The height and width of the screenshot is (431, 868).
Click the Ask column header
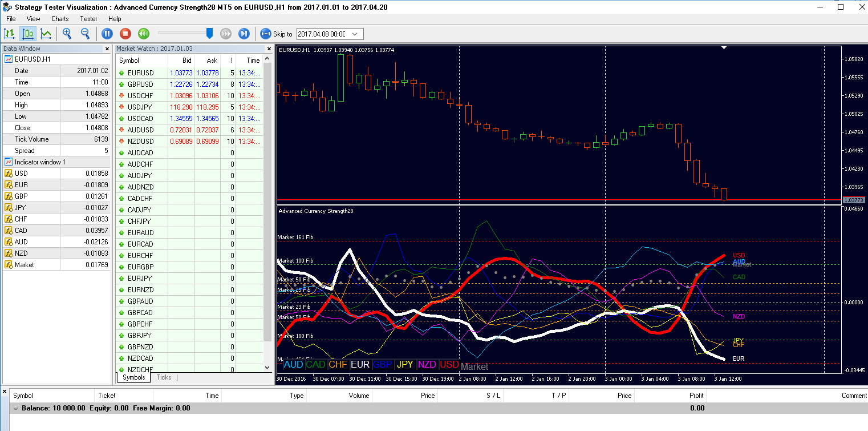coord(208,61)
